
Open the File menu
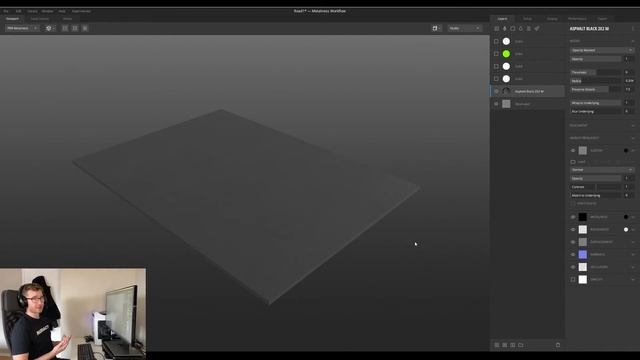[x=6, y=11]
